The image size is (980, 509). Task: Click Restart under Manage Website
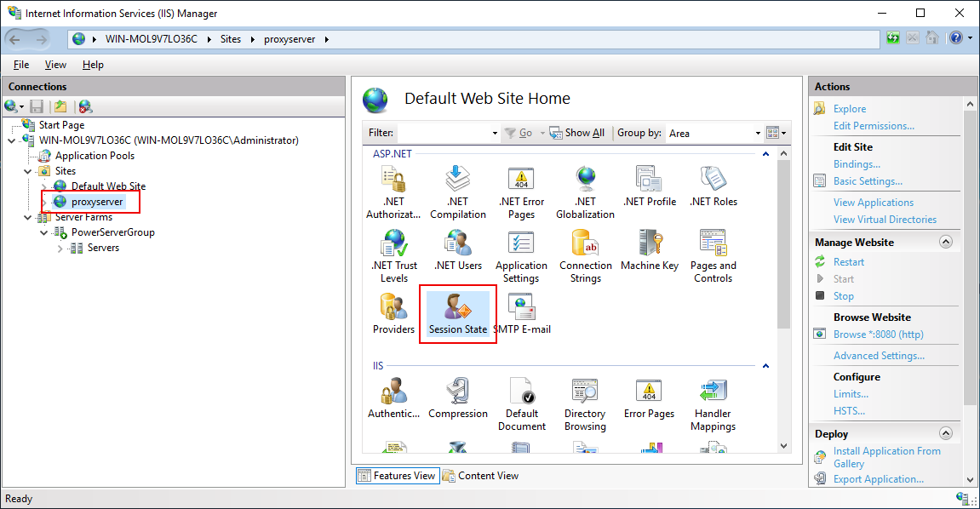pos(848,262)
